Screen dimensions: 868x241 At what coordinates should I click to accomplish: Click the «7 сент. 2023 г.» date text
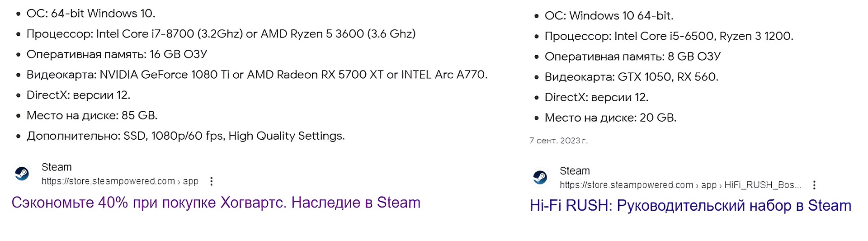coord(558,141)
